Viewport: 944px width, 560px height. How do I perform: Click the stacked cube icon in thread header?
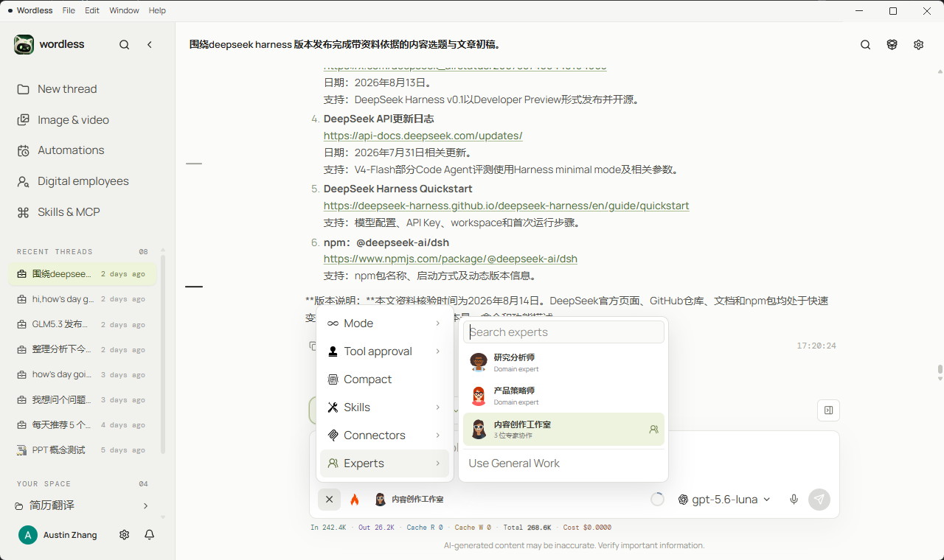[x=892, y=45]
